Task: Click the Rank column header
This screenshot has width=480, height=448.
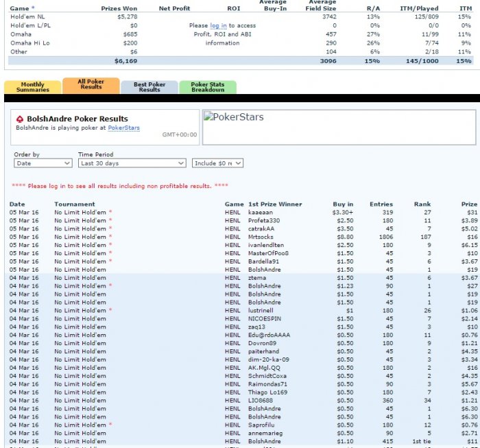Action: (x=422, y=204)
